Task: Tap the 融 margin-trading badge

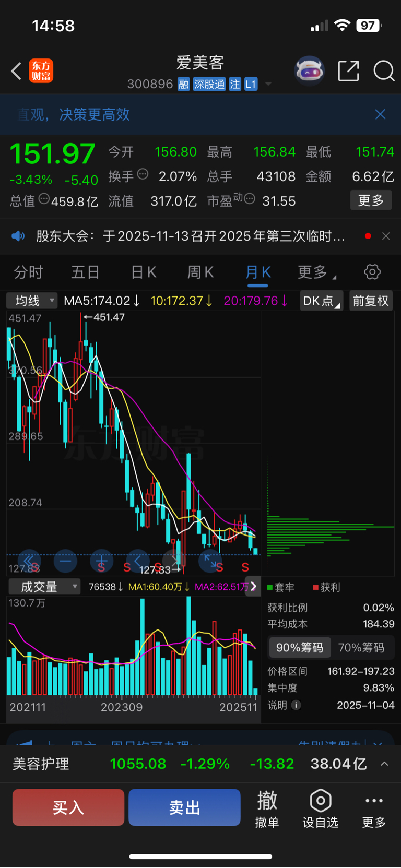Action: point(183,84)
